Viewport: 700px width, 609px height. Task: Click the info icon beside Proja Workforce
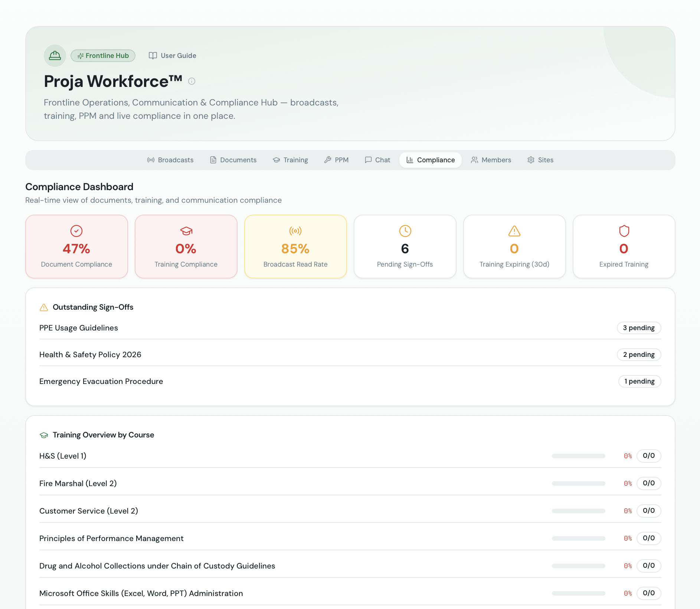click(x=192, y=81)
